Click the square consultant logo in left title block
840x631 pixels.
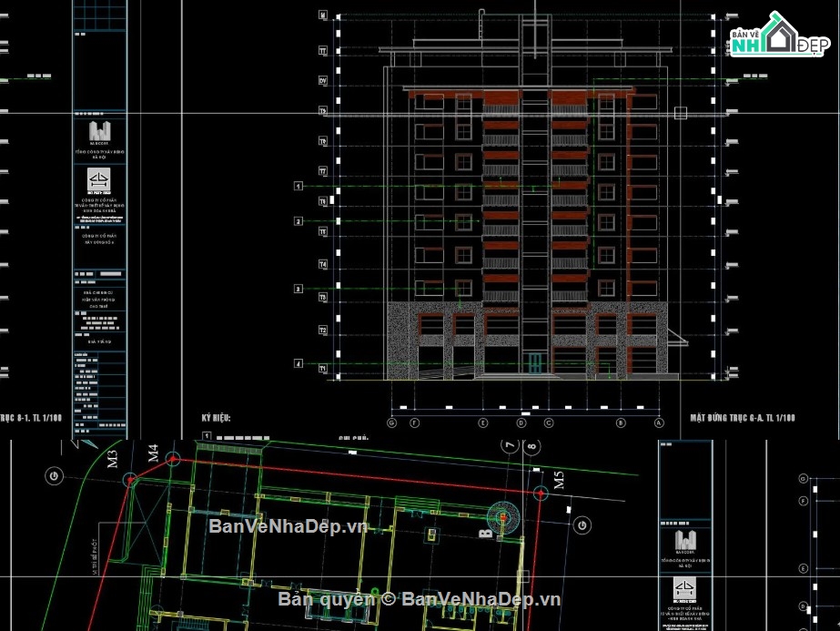point(99,180)
